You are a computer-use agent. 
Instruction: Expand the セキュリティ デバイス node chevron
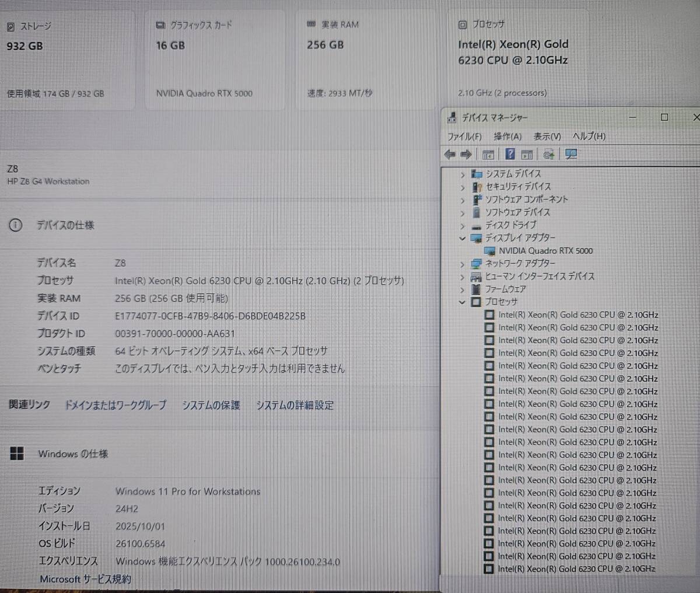[x=463, y=187]
